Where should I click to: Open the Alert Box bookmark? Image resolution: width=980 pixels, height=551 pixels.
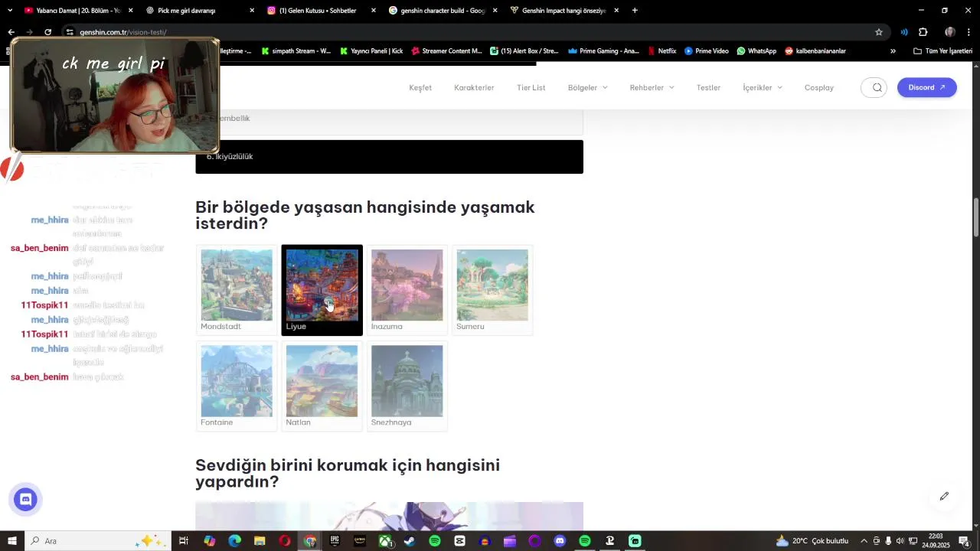tap(524, 51)
